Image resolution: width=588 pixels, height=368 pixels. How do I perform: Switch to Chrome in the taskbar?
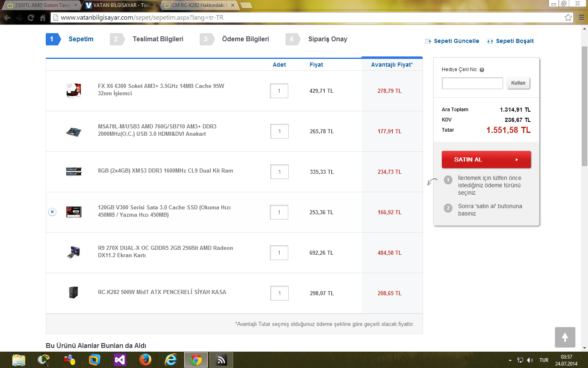[x=196, y=360]
